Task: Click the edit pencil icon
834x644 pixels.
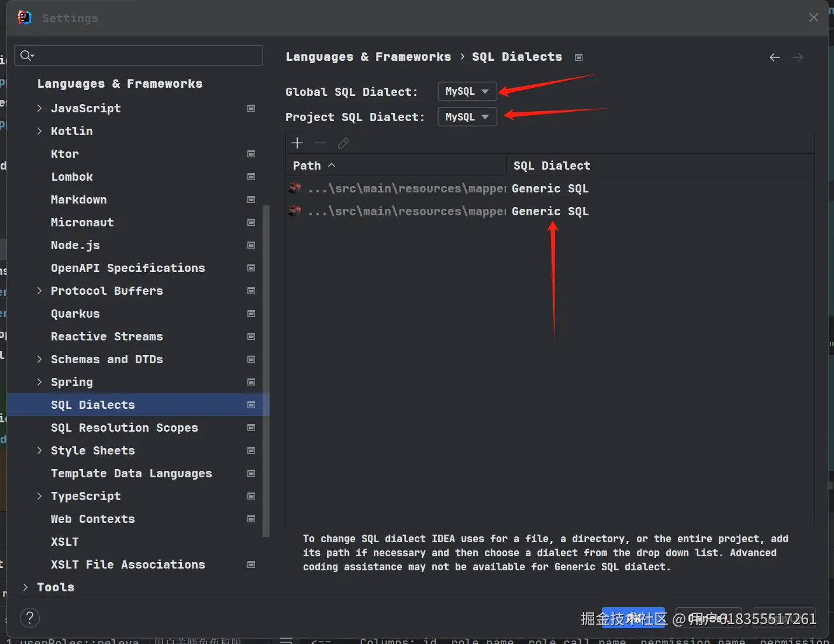Action: (x=343, y=143)
